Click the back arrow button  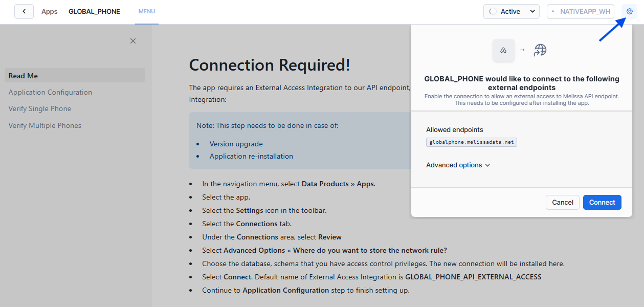24,11
